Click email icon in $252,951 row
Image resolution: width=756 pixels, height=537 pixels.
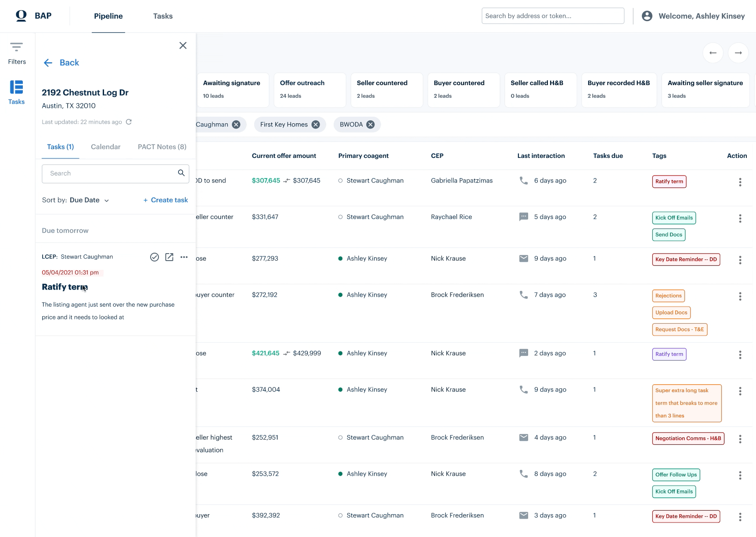pos(523,437)
